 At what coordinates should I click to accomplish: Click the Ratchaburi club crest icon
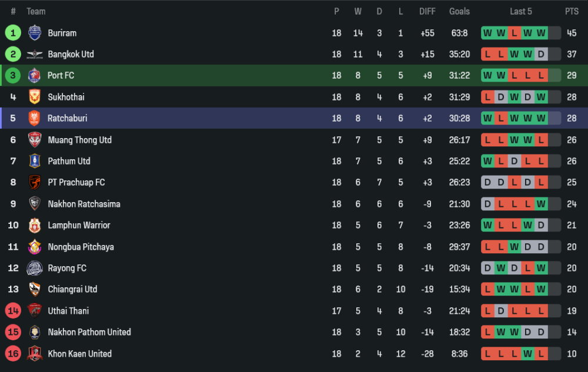tap(35, 118)
